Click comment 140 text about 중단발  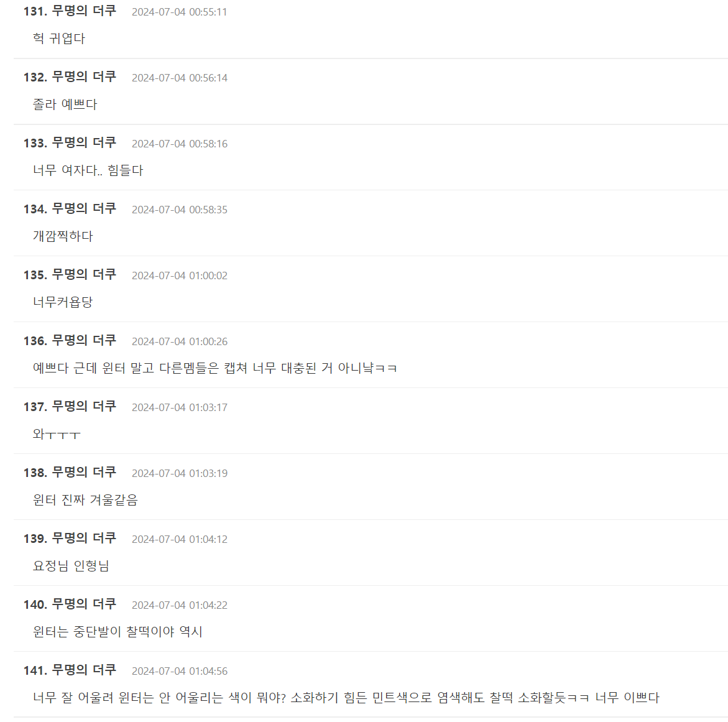117,632
